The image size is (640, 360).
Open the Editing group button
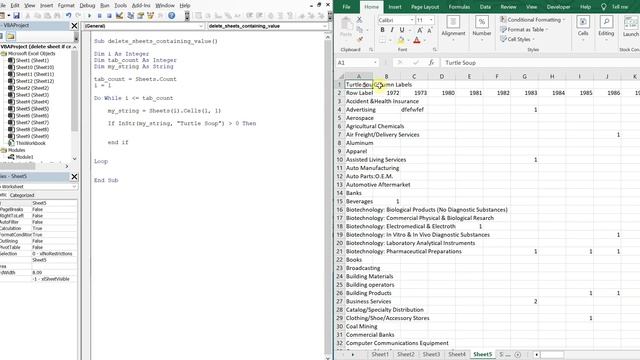[x=606, y=29]
